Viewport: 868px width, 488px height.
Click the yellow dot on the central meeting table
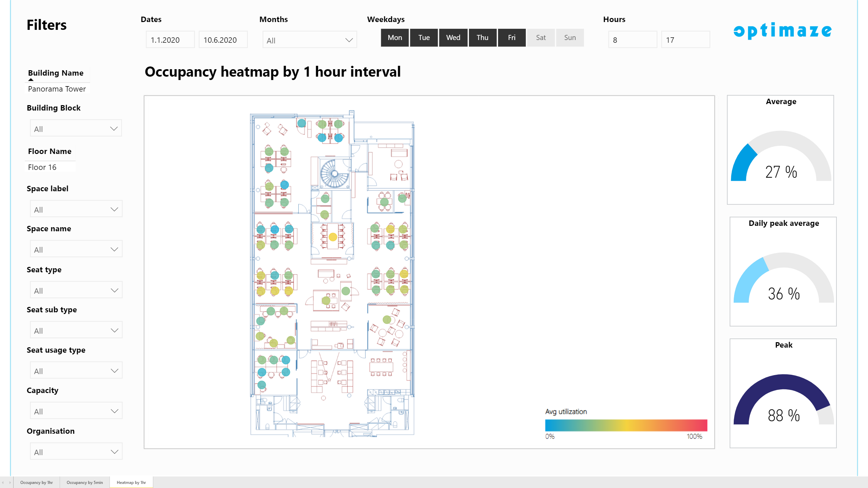coord(333,237)
